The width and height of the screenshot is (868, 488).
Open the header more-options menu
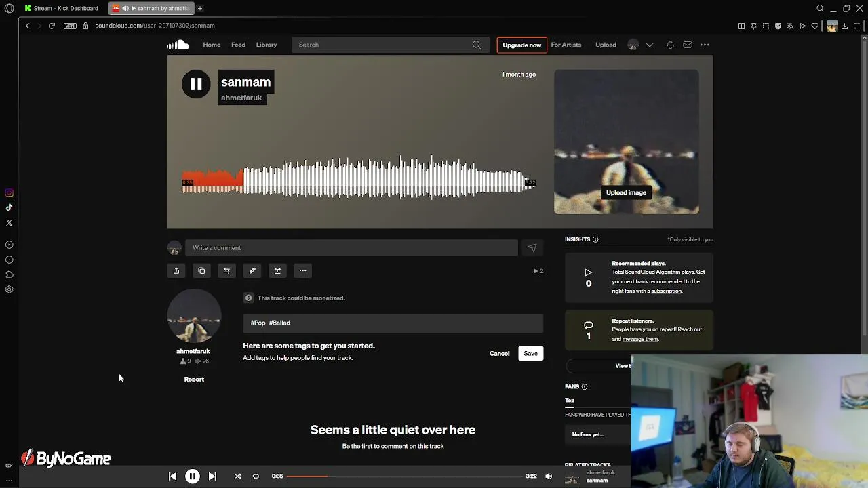[705, 45]
